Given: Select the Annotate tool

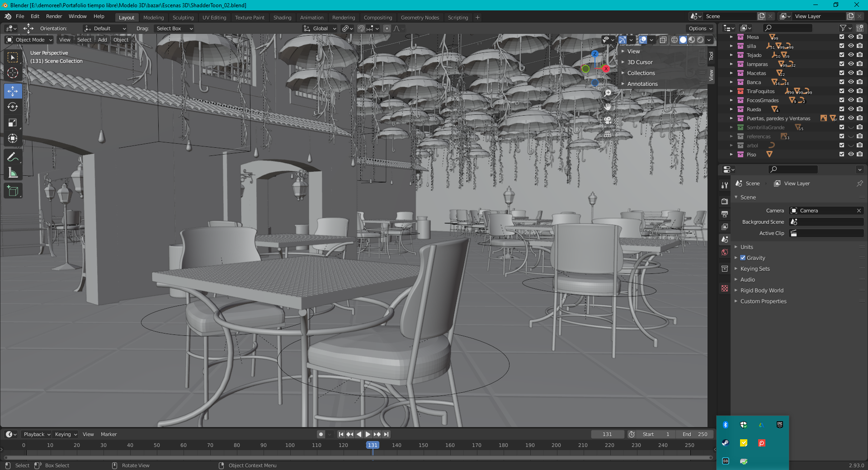Looking at the screenshot, I should pyautogui.click(x=13, y=157).
